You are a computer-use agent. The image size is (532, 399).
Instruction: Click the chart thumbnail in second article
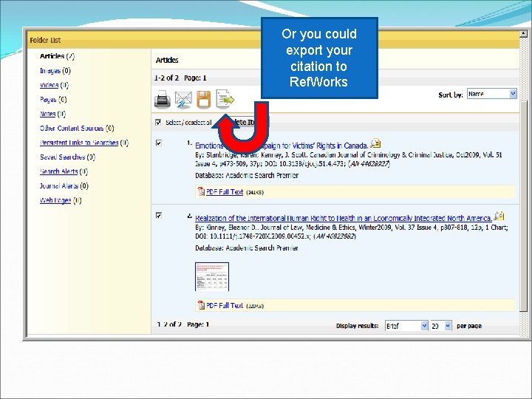tap(212, 276)
